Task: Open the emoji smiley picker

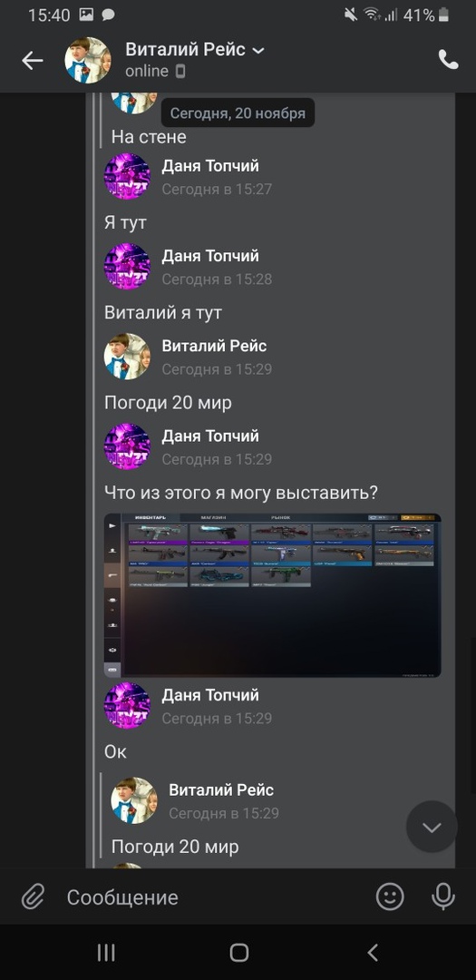Action: tap(389, 897)
